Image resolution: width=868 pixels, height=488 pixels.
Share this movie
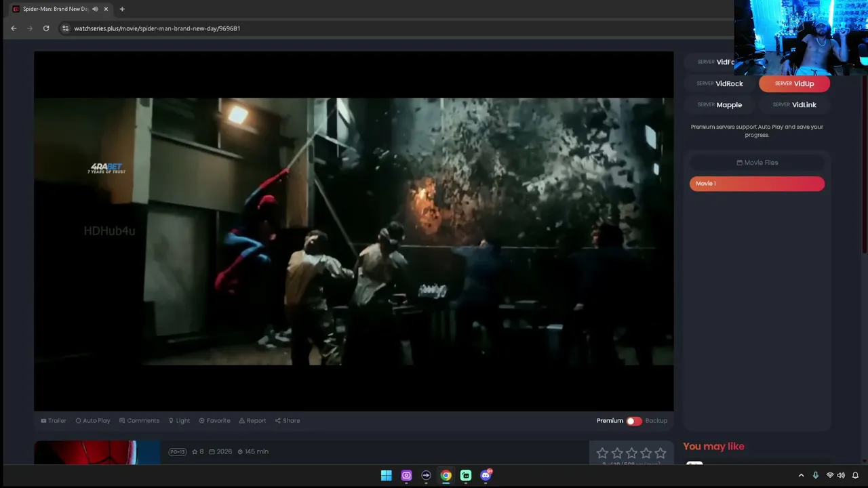(x=288, y=421)
